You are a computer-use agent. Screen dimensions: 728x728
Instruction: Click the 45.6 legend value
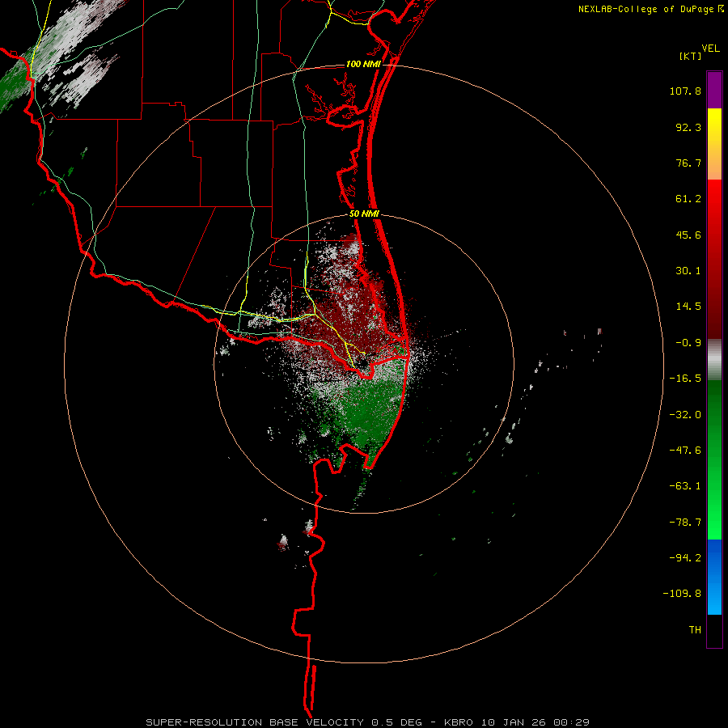pyautogui.click(x=688, y=235)
